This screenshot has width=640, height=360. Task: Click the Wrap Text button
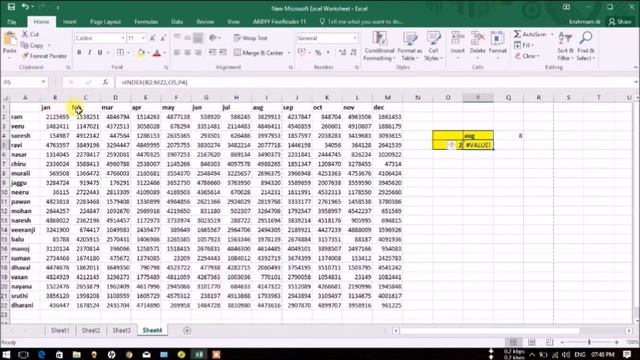(251, 38)
